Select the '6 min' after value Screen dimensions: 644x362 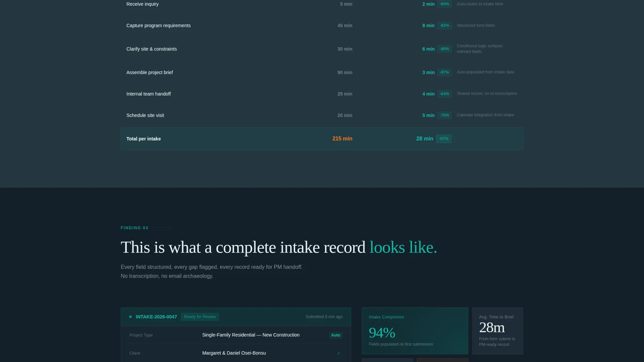[428, 49]
